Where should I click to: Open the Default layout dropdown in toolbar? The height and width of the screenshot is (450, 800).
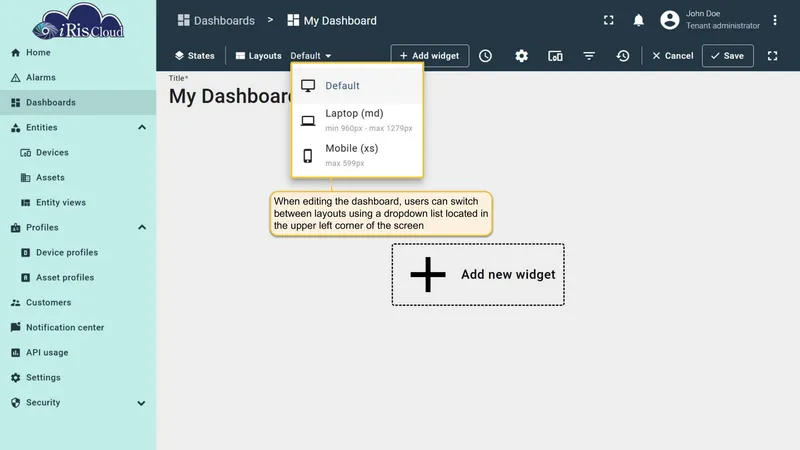(311, 56)
